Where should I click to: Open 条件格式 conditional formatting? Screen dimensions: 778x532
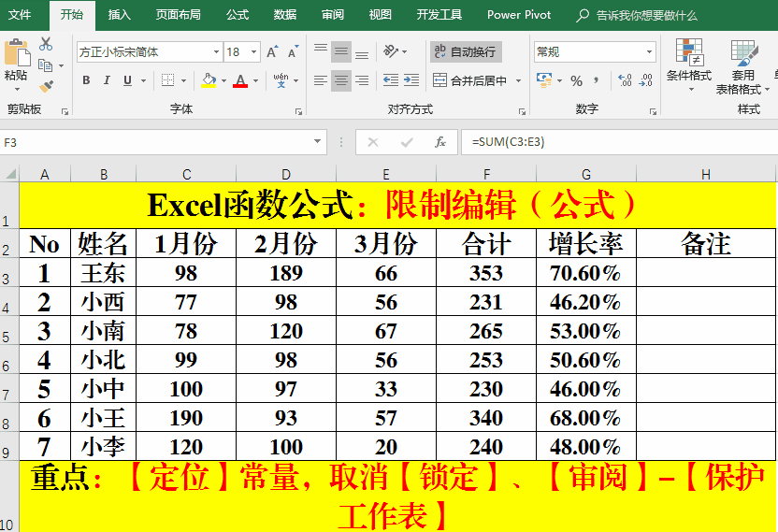(x=689, y=65)
